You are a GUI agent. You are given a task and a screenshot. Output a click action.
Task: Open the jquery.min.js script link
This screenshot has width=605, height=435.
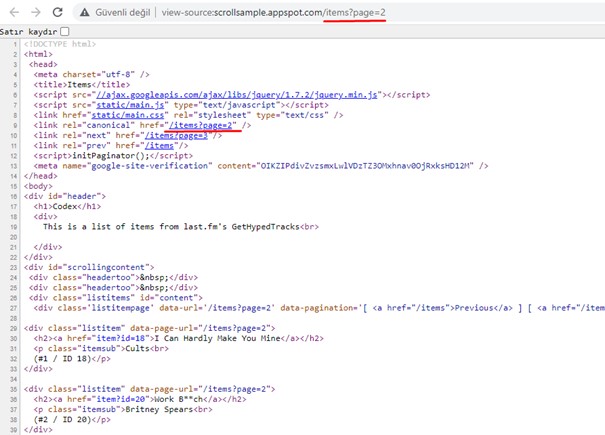click(237, 95)
